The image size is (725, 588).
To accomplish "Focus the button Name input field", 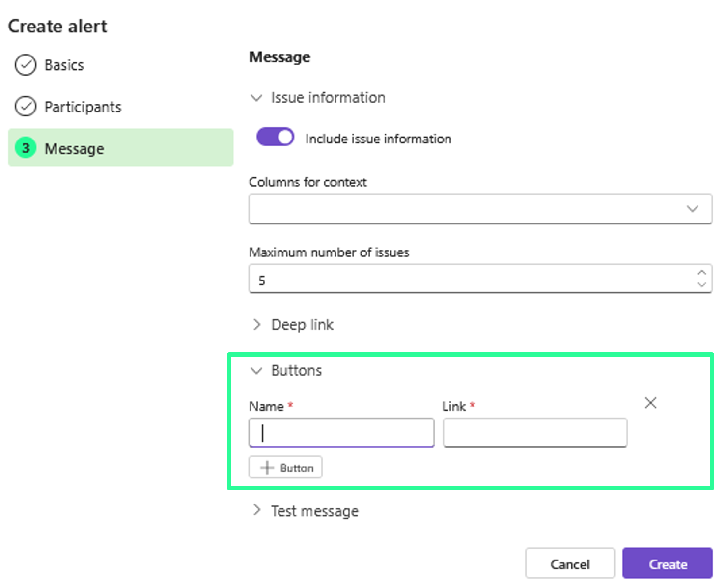I will point(341,433).
